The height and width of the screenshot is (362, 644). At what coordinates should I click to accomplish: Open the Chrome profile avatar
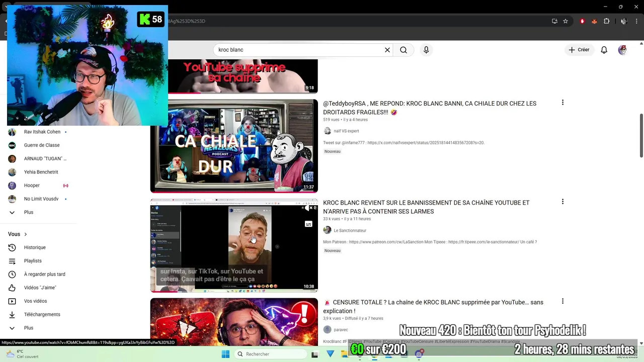tap(624, 21)
